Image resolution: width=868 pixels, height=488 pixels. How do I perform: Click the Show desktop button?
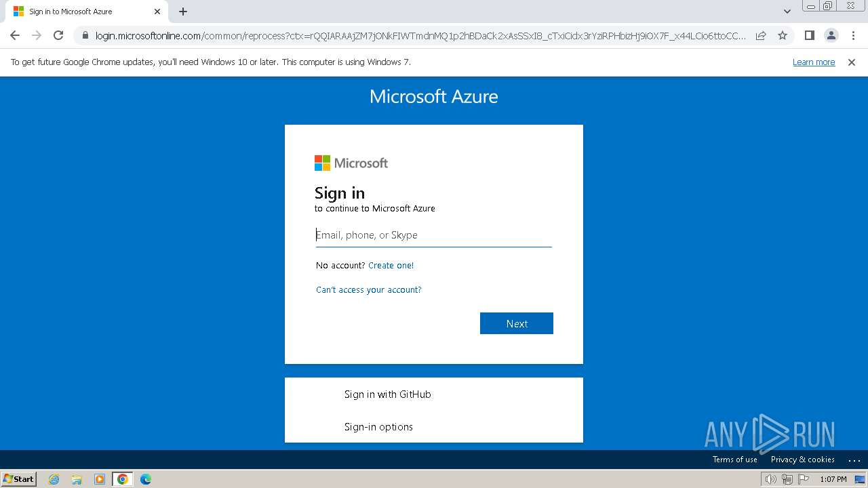pyautogui.click(x=860, y=479)
